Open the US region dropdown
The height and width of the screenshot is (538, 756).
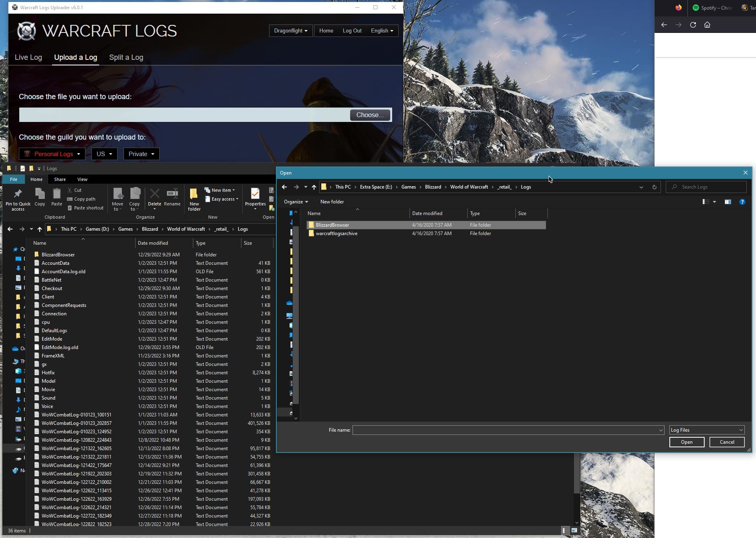point(104,154)
